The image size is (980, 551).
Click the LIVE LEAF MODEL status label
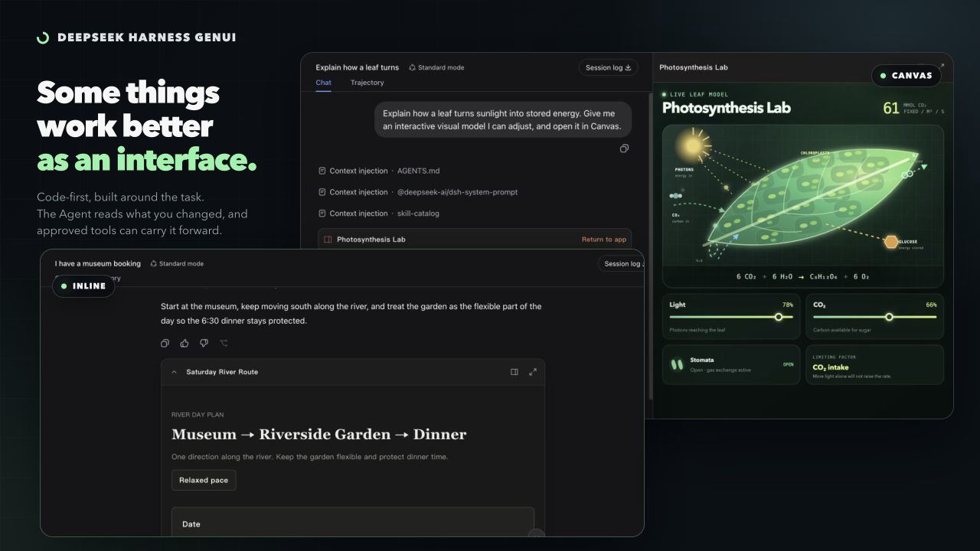point(694,94)
